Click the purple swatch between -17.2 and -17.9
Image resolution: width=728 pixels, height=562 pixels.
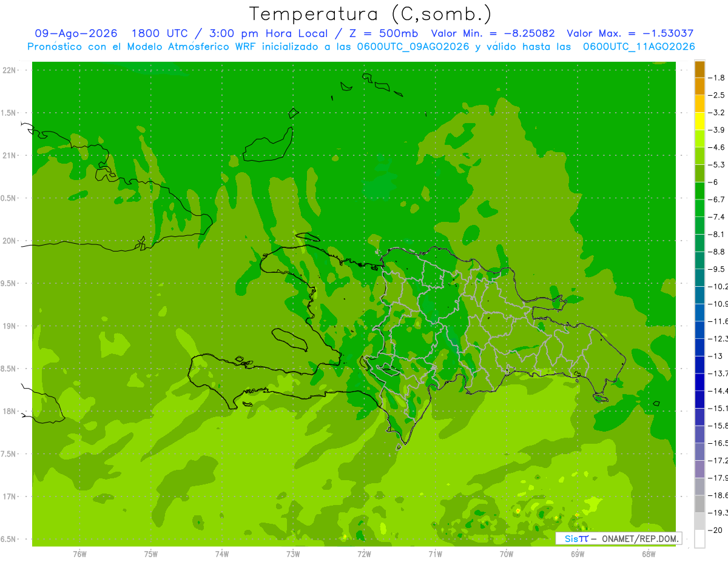pyautogui.click(x=699, y=469)
